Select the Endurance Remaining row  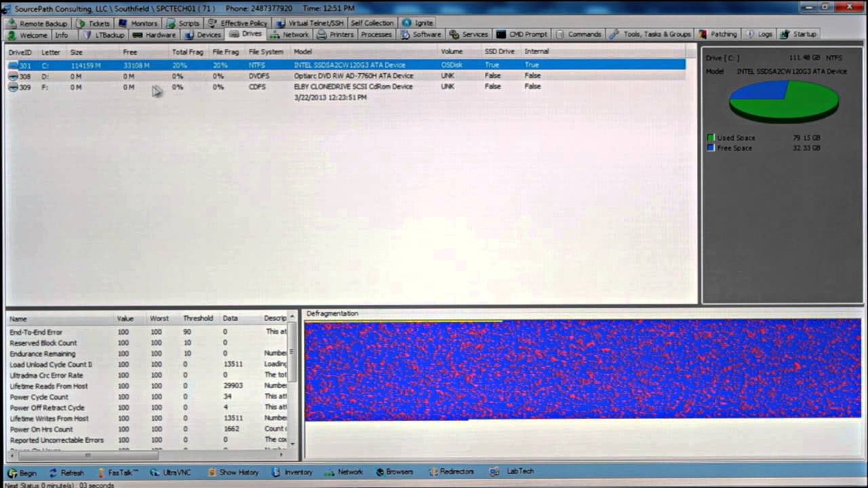(148, 354)
